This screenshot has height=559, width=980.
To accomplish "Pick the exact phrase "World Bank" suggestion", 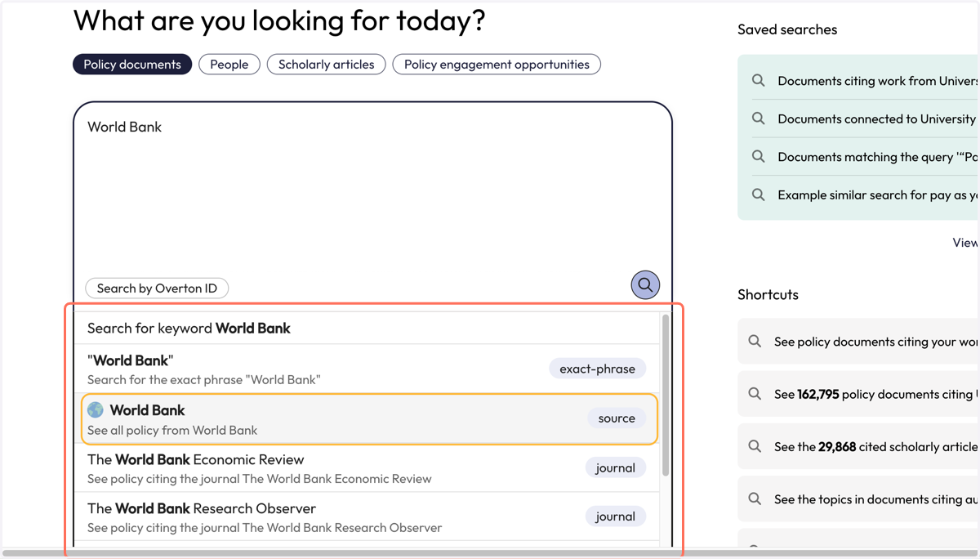I will tap(367, 369).
